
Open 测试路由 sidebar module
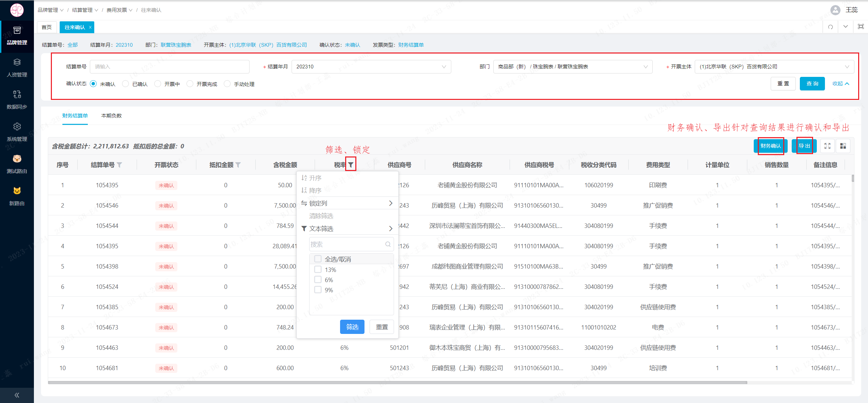click(17, 164)
